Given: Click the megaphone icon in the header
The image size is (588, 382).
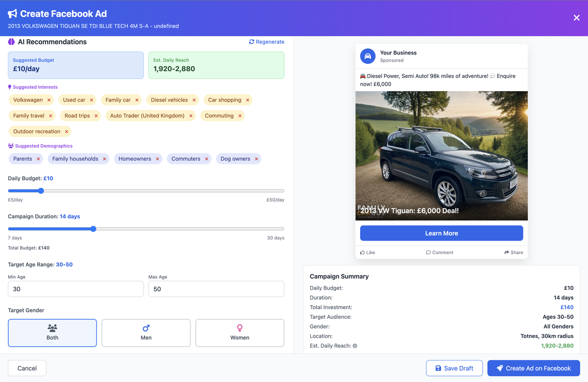Looking at the screenshot, I should point(12,14).
